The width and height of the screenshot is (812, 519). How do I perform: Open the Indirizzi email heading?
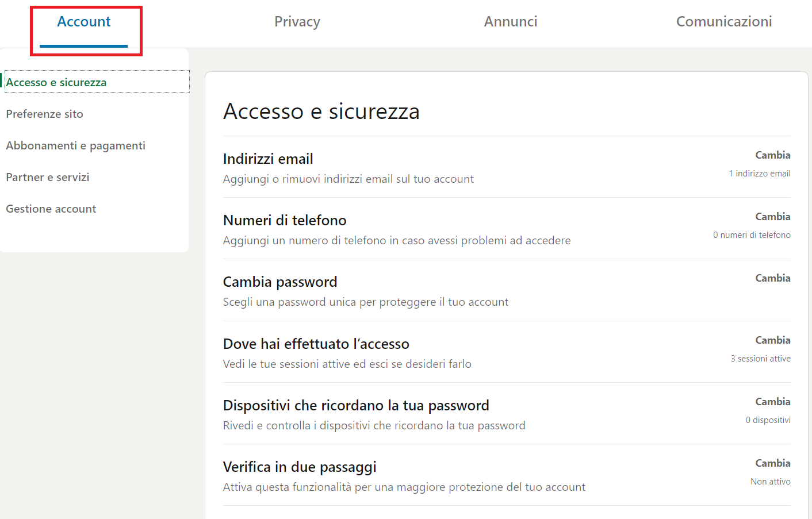pos(268,159)
